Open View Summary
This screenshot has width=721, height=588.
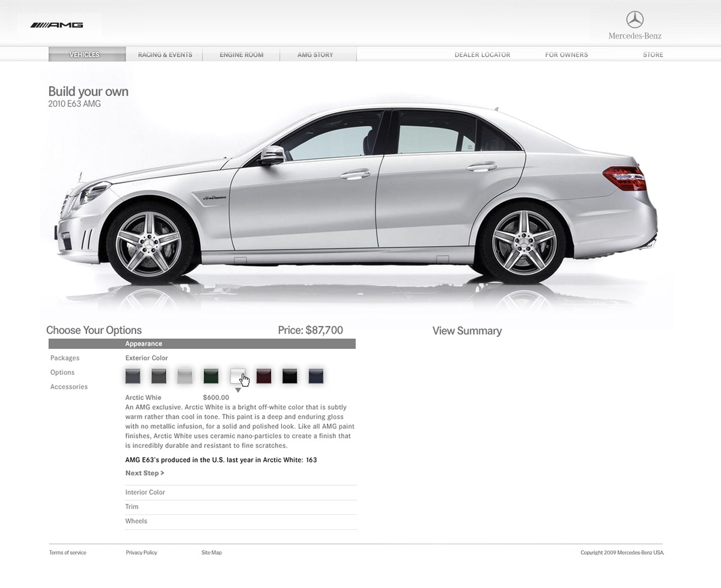(467, 331)
